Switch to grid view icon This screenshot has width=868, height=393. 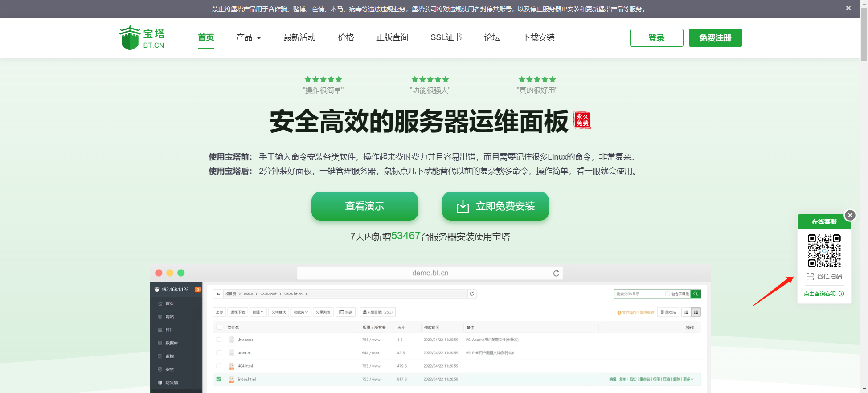(x=686, y=312)
